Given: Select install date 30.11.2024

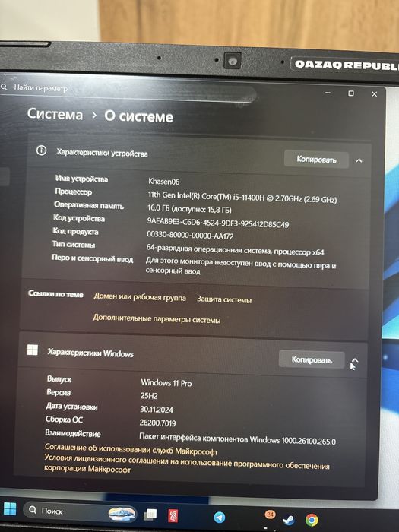Looking at the screenshot, I should tap(157, 410).
